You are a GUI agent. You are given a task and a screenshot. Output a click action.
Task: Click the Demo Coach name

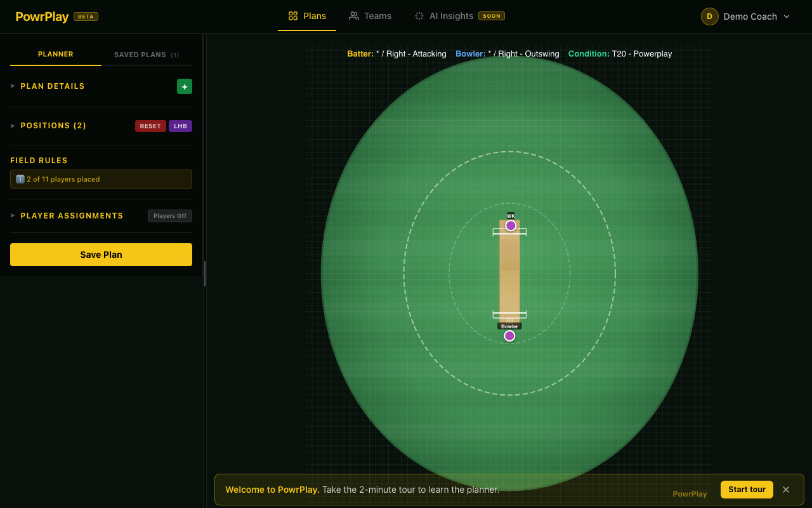pos(750,17)
